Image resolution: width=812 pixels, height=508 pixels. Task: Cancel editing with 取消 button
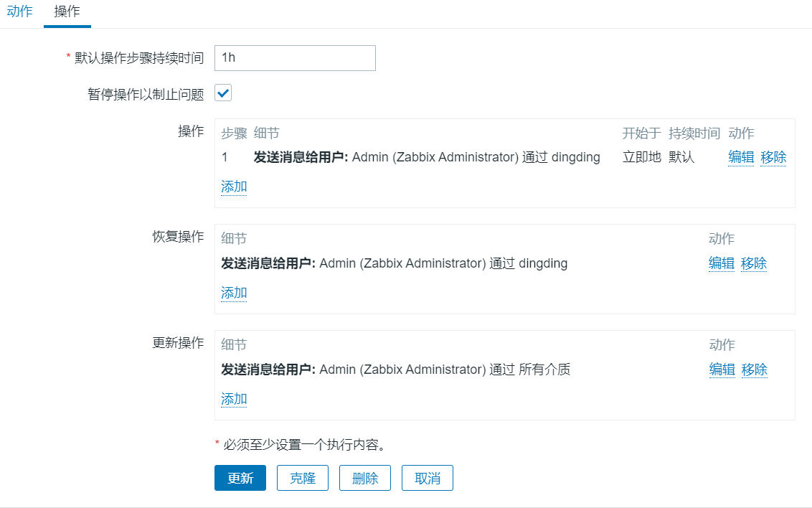428,478
